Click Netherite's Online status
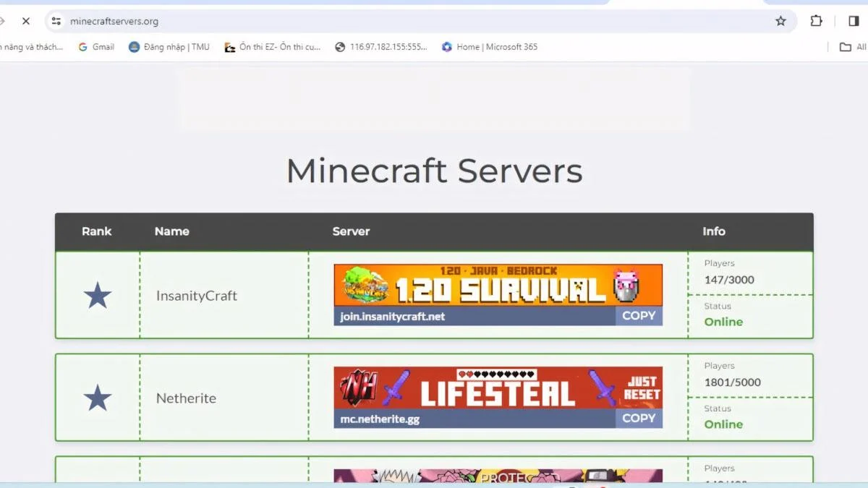 pos(723,424)
